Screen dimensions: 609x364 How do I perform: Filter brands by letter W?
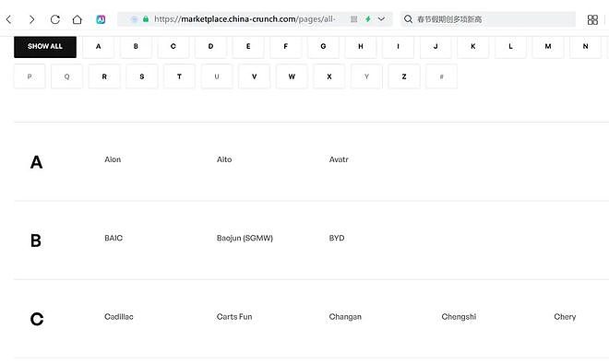(x=292, y=76)
